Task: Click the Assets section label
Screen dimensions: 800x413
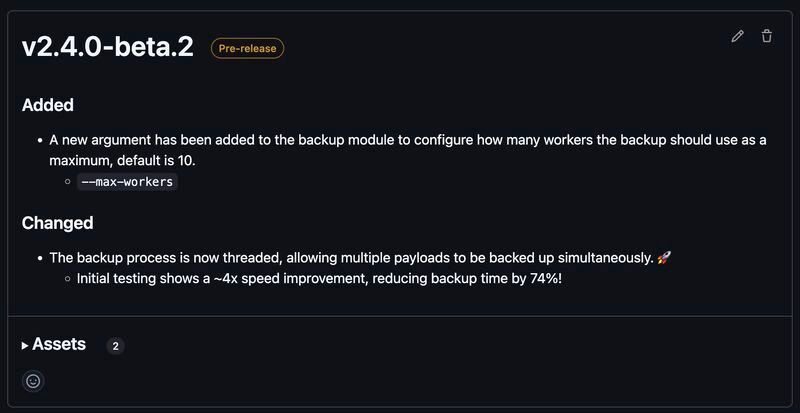Action: coord(59,345)
